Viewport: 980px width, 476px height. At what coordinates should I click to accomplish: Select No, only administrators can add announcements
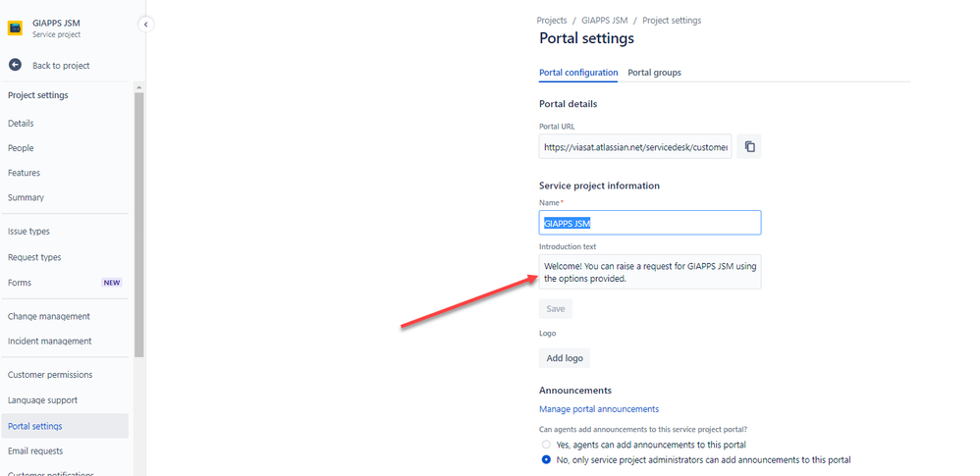click(546, 459)
